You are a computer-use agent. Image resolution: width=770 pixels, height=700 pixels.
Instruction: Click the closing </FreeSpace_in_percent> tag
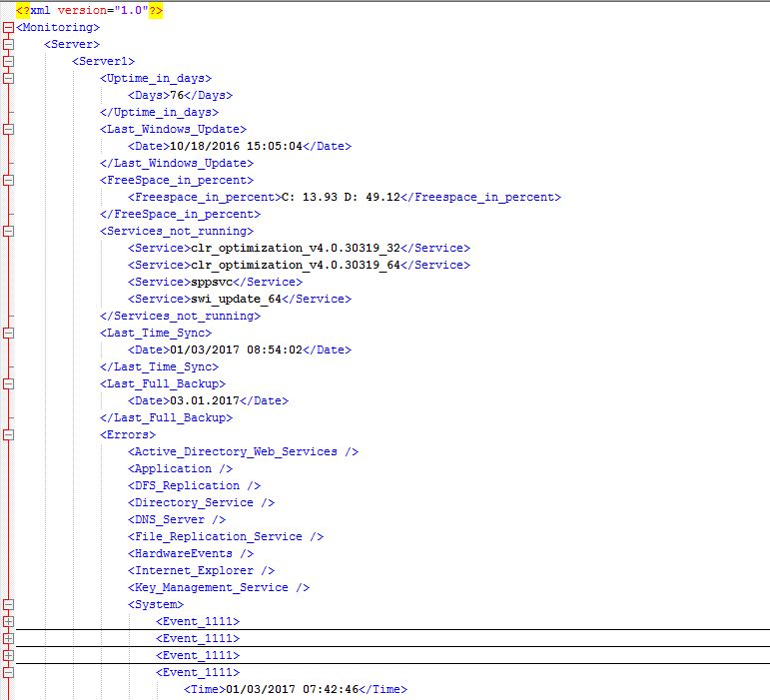click(180, 214)
